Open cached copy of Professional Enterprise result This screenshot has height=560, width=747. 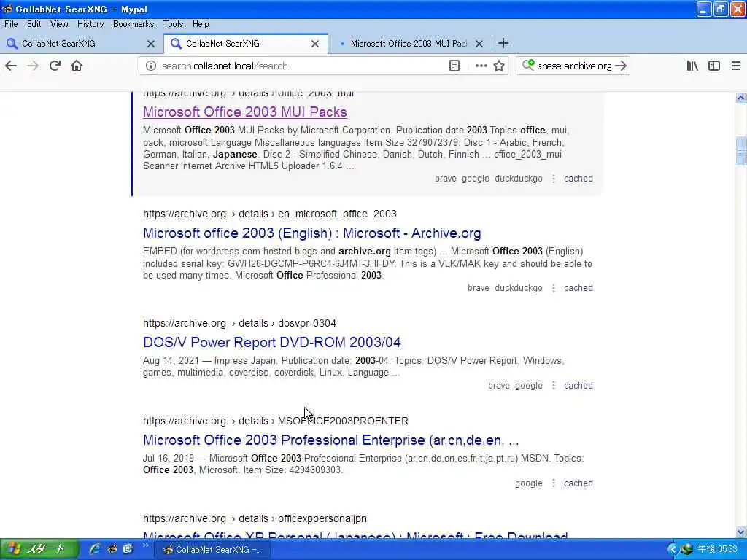pos(578,483)
